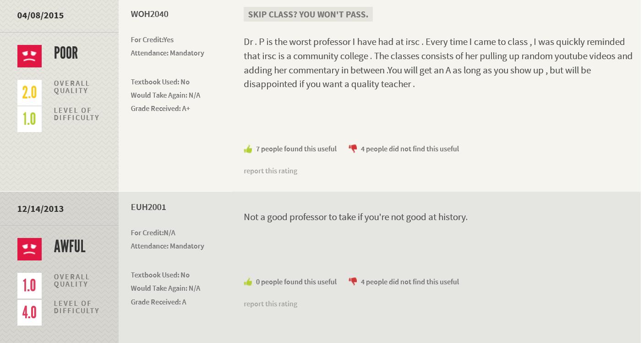Report the EUH2001 rating
644x343 pixels.
coord(270,304)
